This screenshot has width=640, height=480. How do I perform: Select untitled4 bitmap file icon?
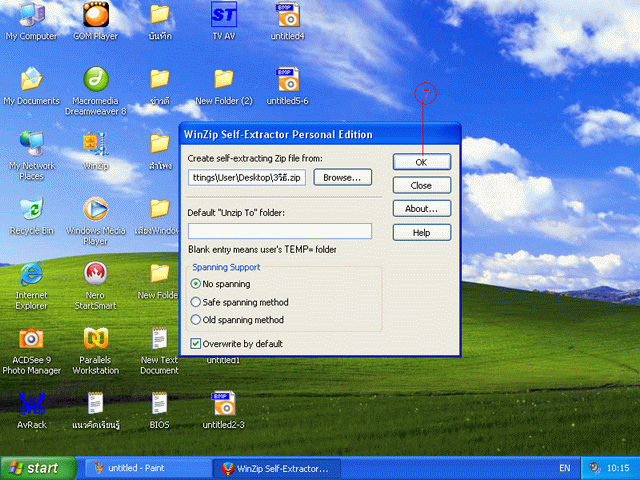(x=288, y=20)
